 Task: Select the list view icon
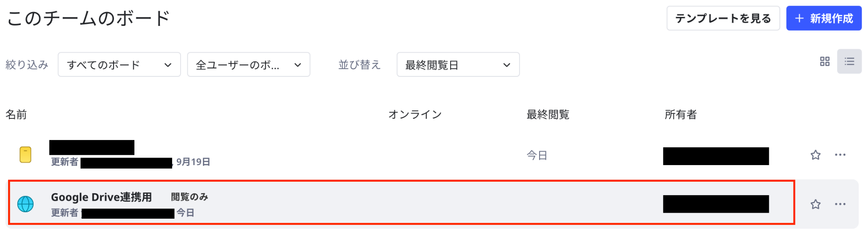pos(849,62)
